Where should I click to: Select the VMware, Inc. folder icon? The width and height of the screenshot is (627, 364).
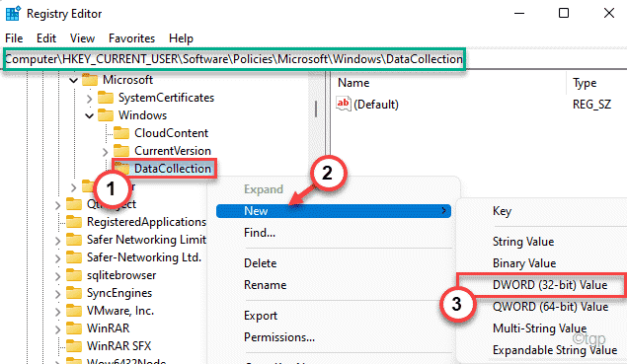click(x=74, y=311)
